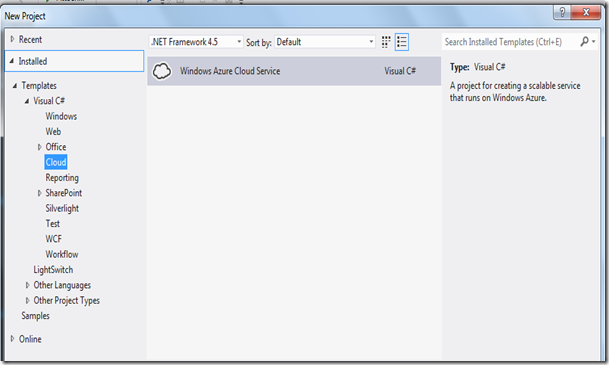Viewport: 609px width, 365px height.
Task: Select the Samples tree item
Action: (35, 316)
